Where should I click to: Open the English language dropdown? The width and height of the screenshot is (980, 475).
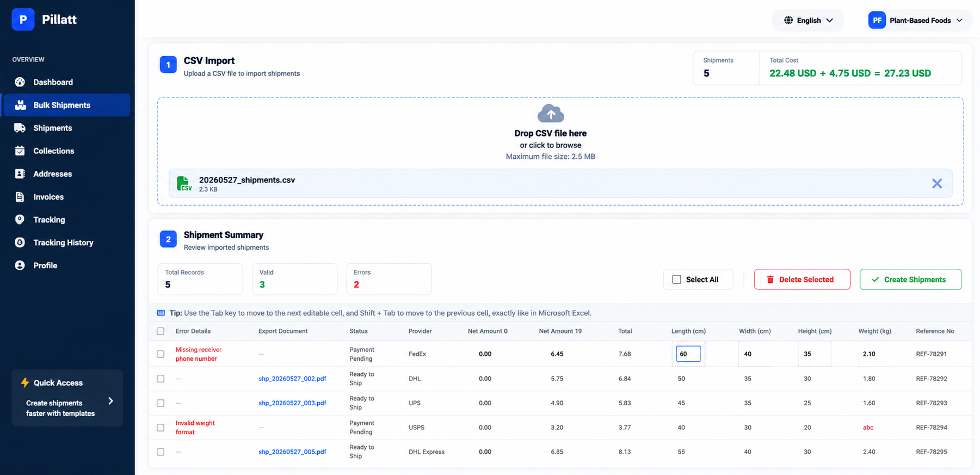pos(808,20)
